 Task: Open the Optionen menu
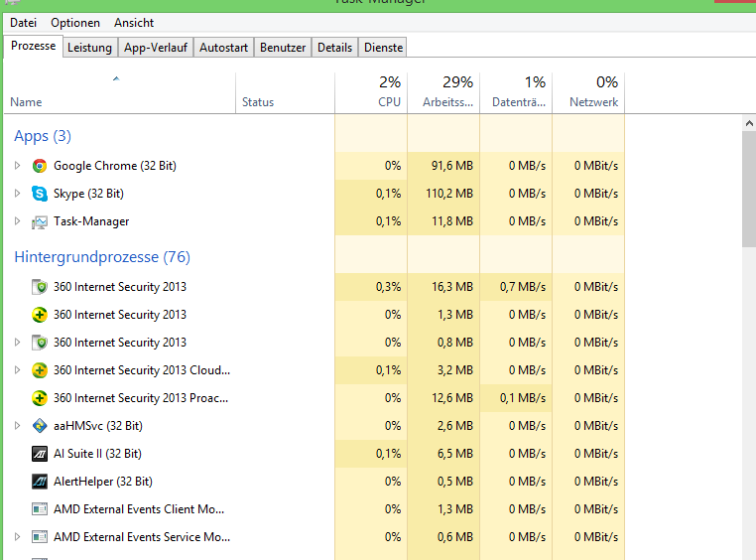point(75,23)
